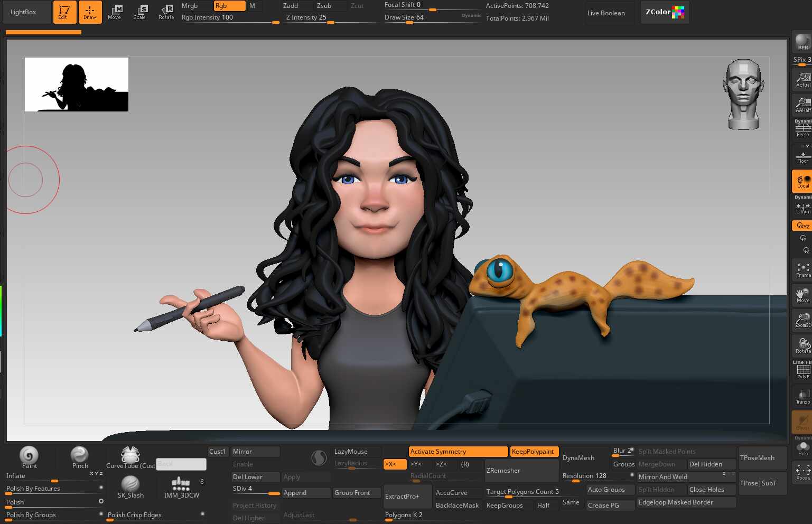Select the Rotate transform tool
The width and height of the screenshot is (812, 524).
pyautogui.click(x=166, y=12)
